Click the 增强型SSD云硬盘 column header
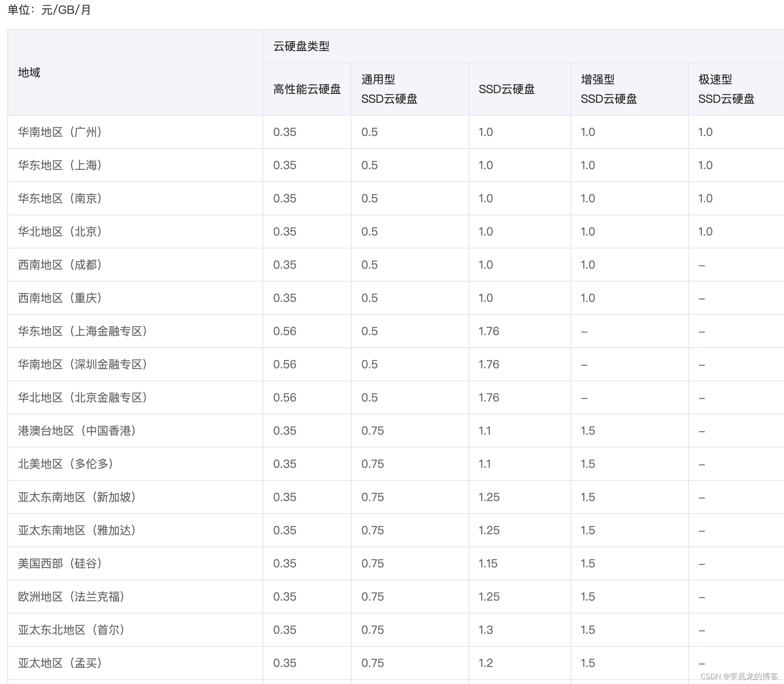 (609, 89)
